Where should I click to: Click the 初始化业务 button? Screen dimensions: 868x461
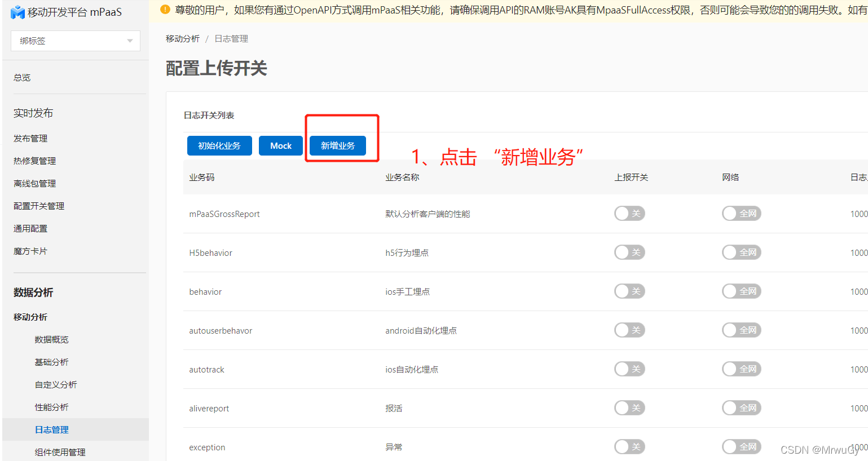[x=219, y=145]
